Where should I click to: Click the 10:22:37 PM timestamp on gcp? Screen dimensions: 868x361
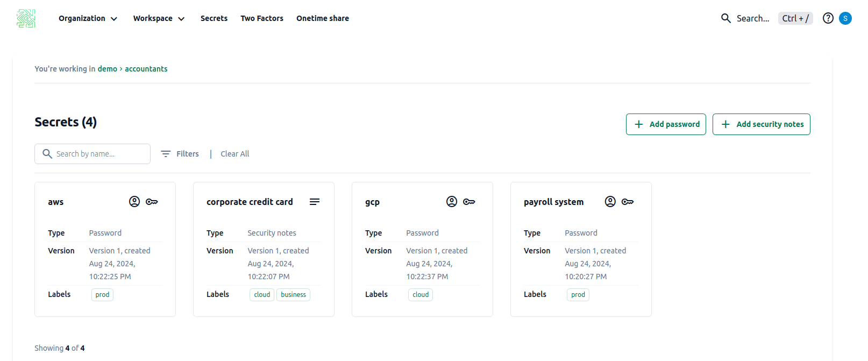pos(427,277)
